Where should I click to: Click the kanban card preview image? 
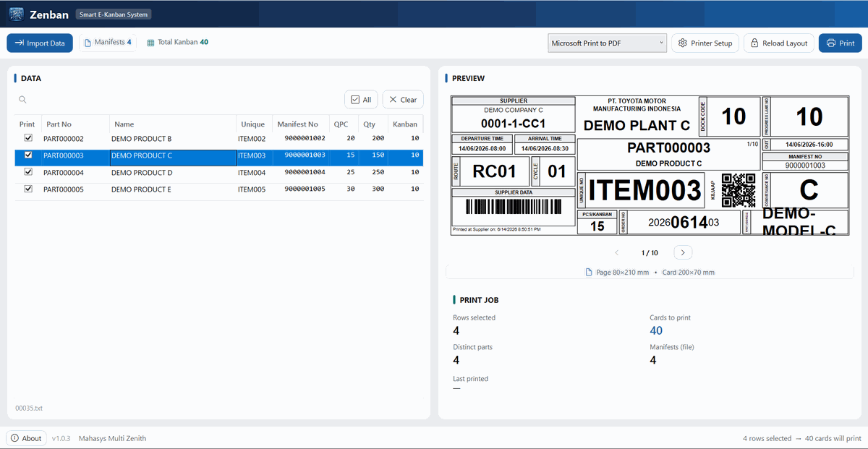click(x=650, y=166)
